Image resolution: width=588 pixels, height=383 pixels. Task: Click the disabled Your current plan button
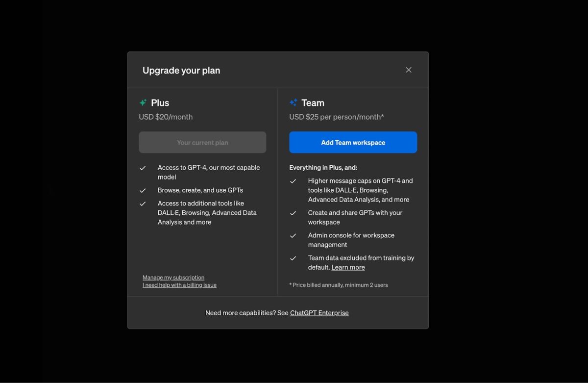202,142
